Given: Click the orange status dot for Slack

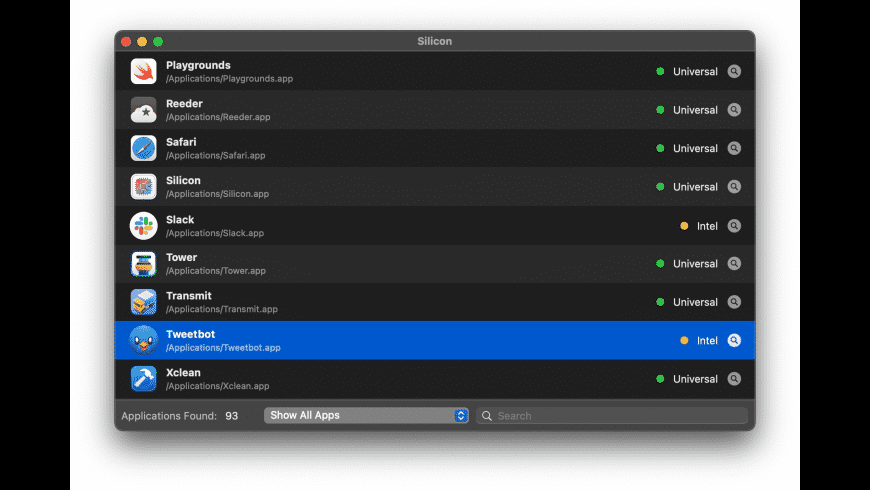Looking at the screenshot, I should pos(684,226).
